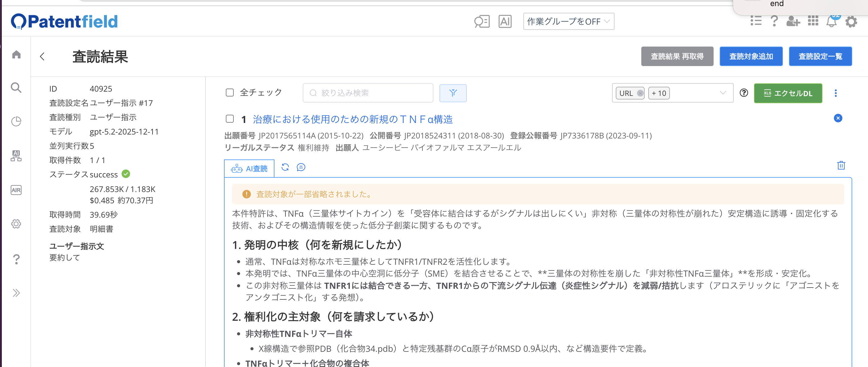Viewport: 868px width, 367px height.
Task: Click the refresh icon beside AI査読 tab
Action: 285,167
